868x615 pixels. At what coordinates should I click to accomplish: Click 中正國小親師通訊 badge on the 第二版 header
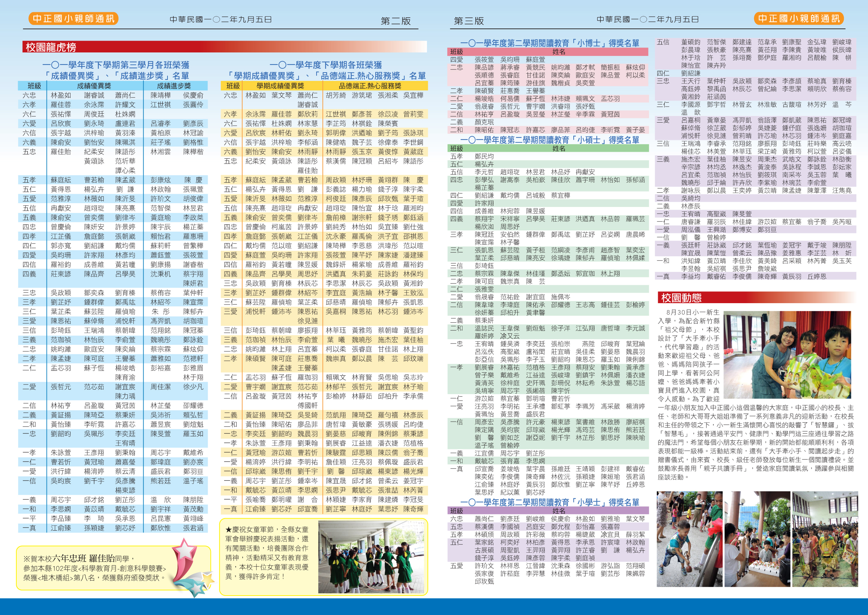pyautogui.click(x=74, y=18)
